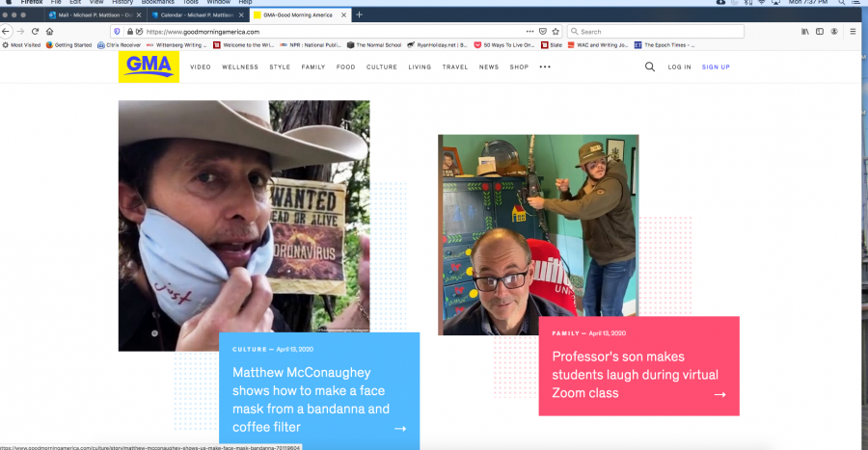Show sidebars using the sidebar icon
Screen dimensions: 868x450
coord(820,32)
